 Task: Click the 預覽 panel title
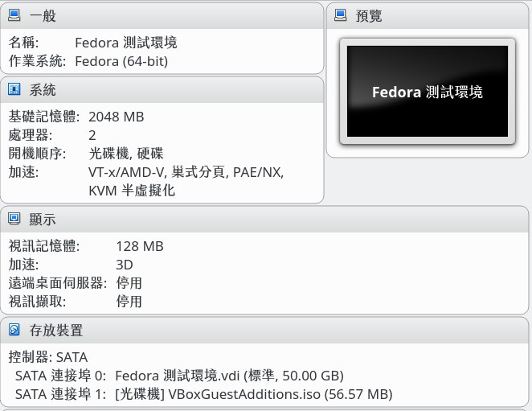(x=369, y=15)
